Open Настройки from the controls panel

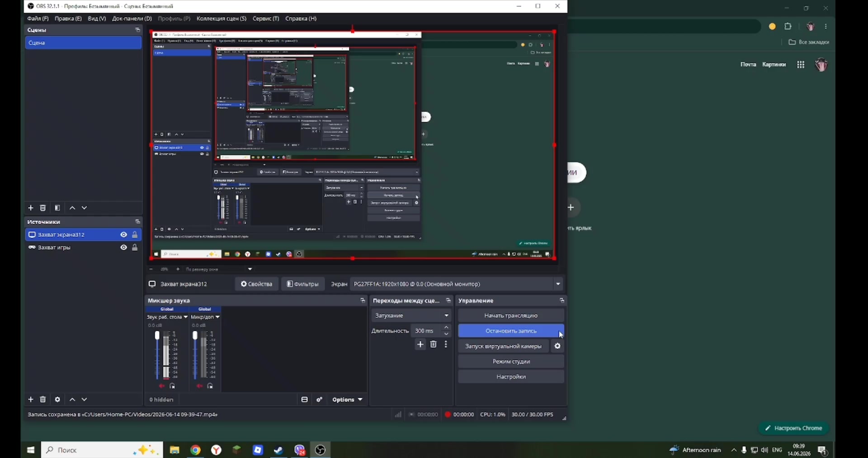click(511, 377)
